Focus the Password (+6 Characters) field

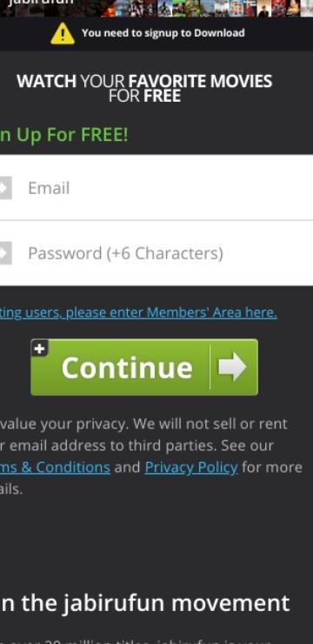tap(156, 253)
